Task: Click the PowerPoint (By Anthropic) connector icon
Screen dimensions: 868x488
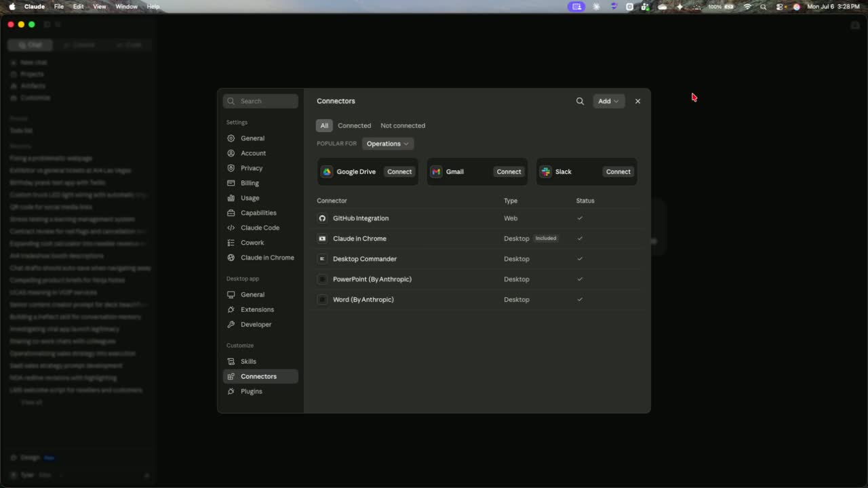Action: coord(322,279)
